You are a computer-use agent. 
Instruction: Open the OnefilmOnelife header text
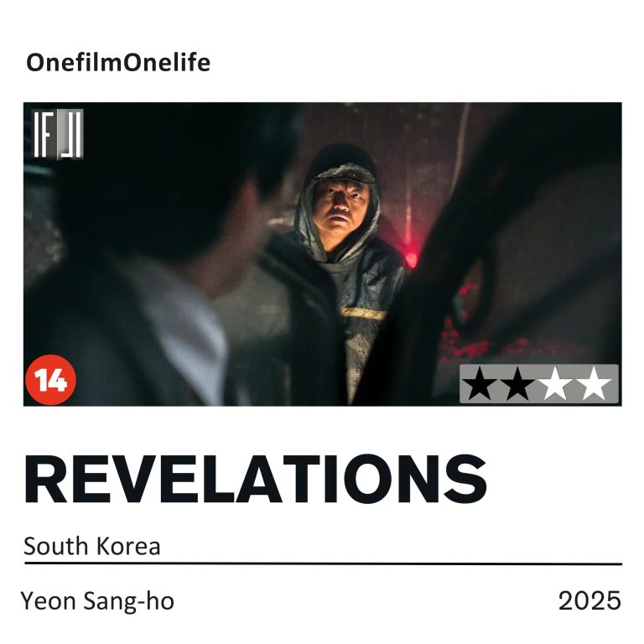pyautogui.click(x=118, y=63)
